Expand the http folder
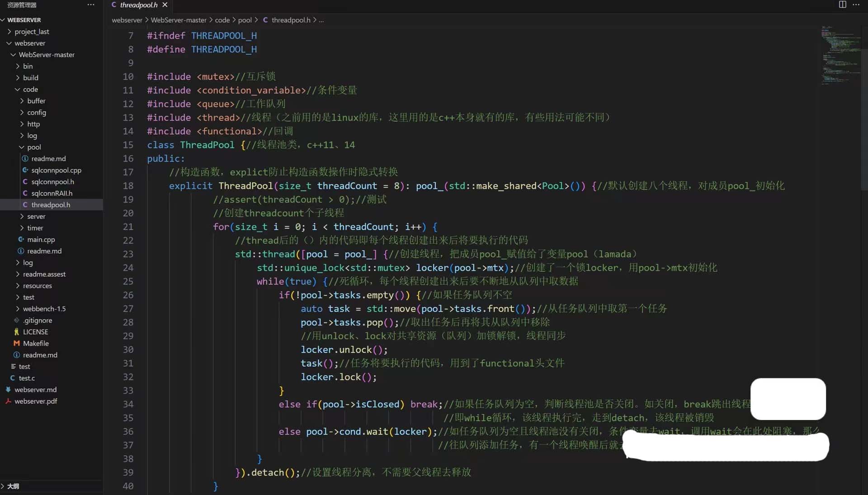 click(x=52, y=124)
